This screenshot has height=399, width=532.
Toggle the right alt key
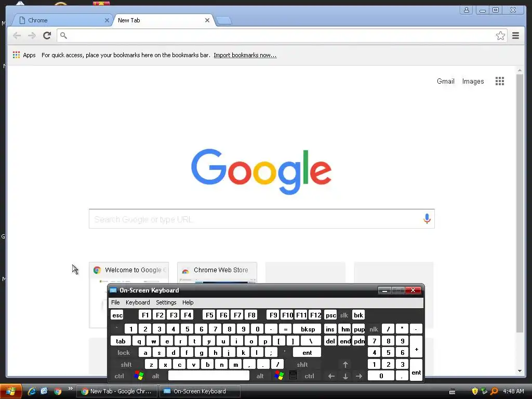coord(260,376)
